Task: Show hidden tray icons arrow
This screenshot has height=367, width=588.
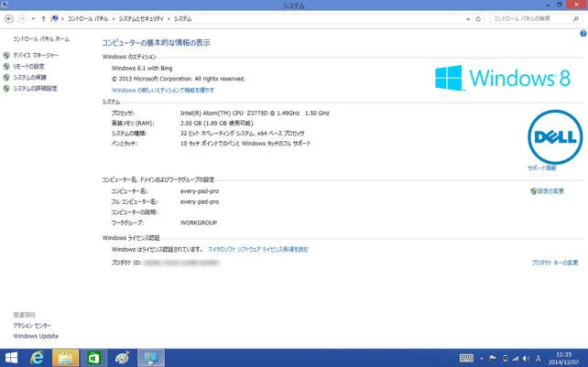Action: [482, 359]
